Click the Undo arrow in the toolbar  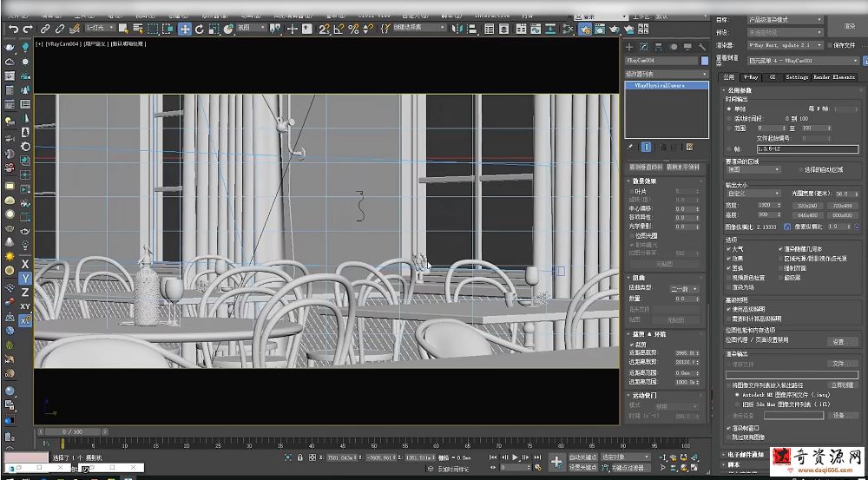pos(12,29)
